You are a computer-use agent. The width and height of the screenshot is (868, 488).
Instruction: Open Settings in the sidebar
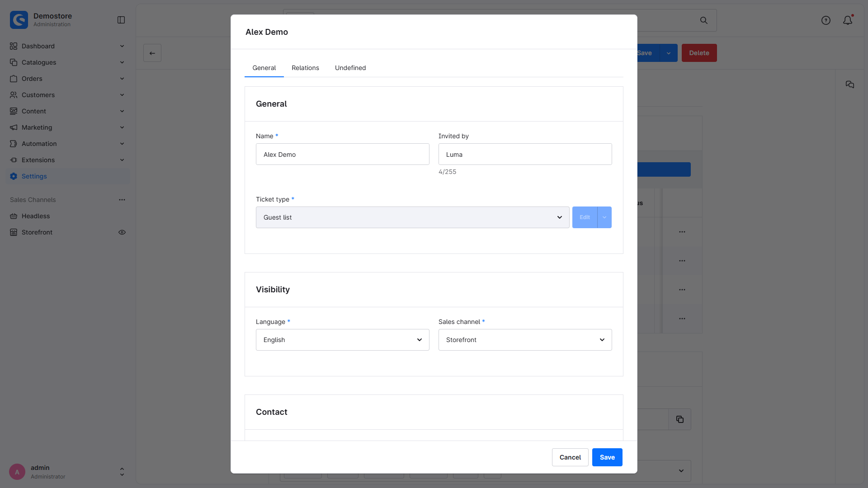click(68, 176)
